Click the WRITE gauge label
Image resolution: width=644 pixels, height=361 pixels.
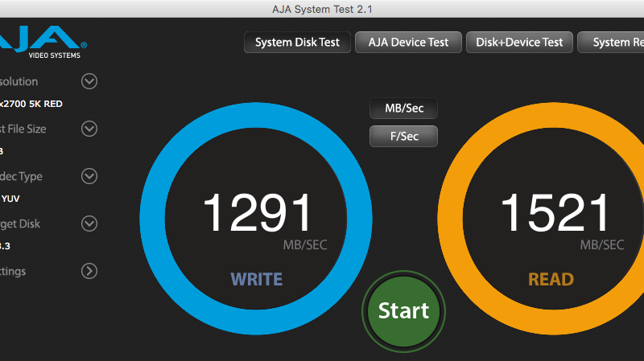pos(256,280)
